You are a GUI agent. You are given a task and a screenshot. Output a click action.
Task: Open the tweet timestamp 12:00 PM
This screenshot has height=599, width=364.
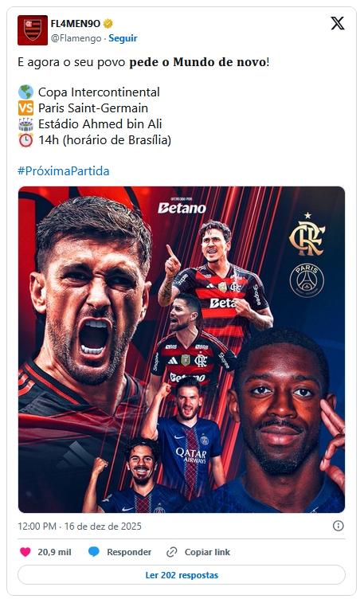pos(37,527)
